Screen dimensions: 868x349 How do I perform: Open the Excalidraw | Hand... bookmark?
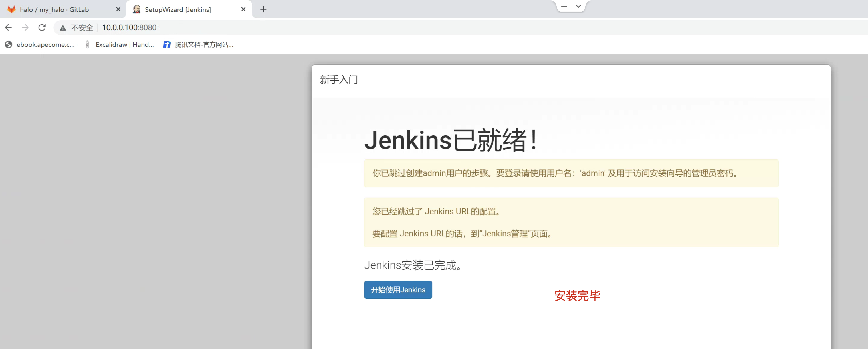(x=124, y=44)
